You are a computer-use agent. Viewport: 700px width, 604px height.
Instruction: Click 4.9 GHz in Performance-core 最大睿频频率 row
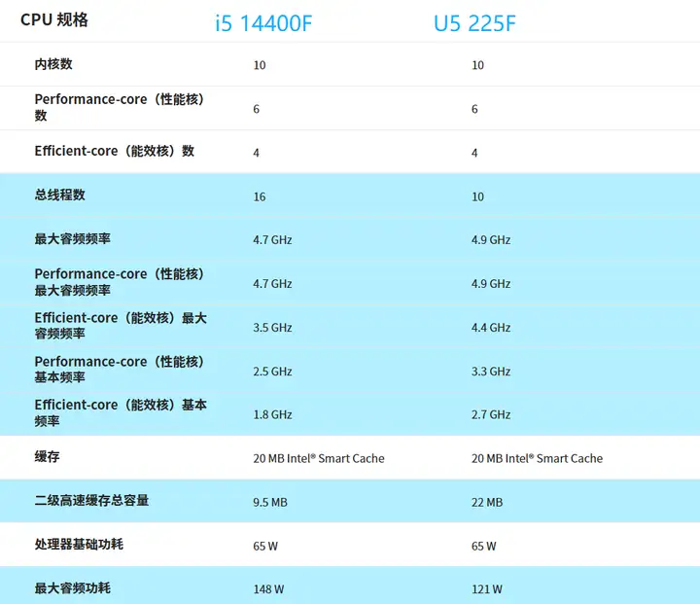click(x=491, y=284)
